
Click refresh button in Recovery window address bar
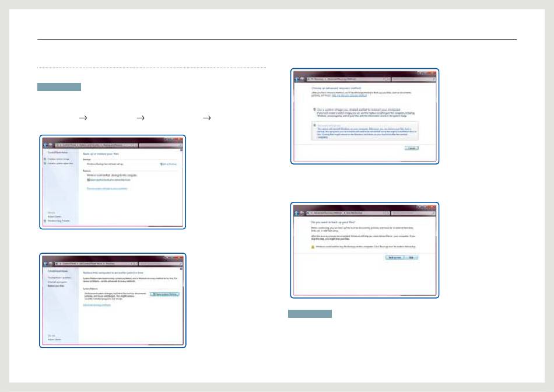[136, 264]
